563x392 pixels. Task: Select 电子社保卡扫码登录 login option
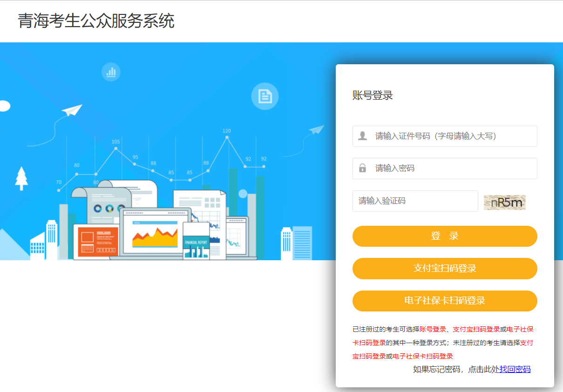coord(445,301)
